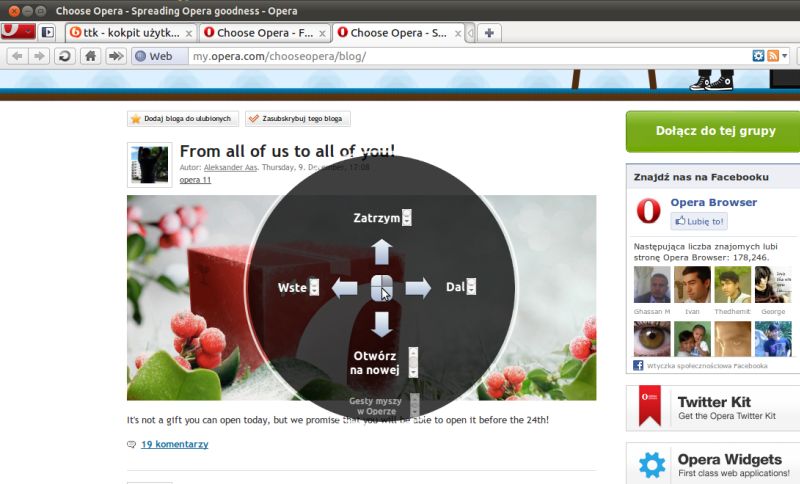Reload the current page
Screen dimensions: 800x484
point(64,56)
